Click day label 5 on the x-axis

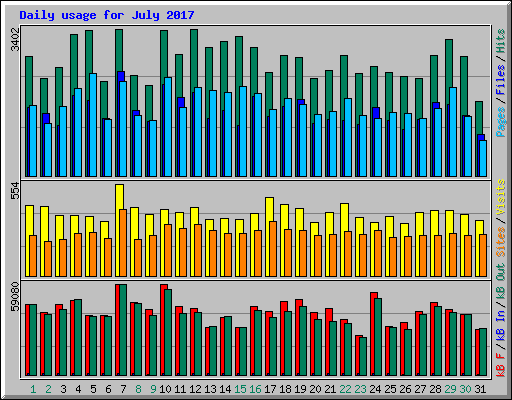(93, 389)
